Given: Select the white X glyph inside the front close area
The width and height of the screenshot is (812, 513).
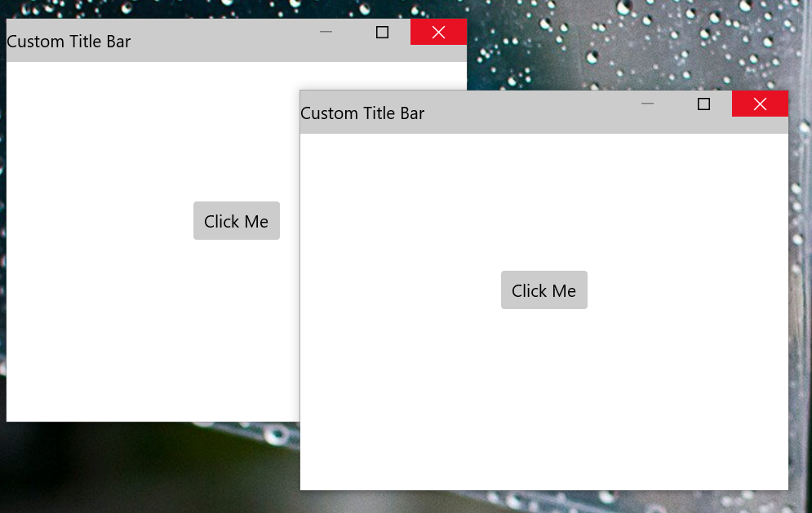Looking at the screenshot, I should (x=760, y=104).
